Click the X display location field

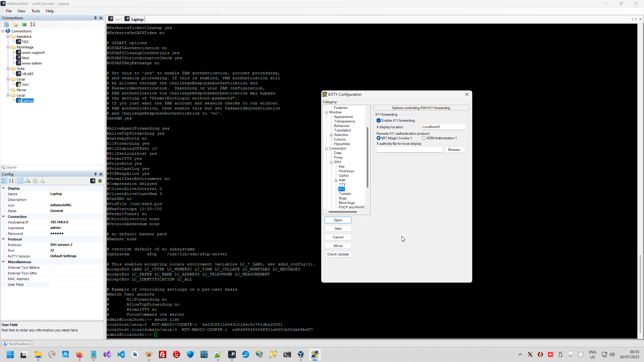point(443,127)
